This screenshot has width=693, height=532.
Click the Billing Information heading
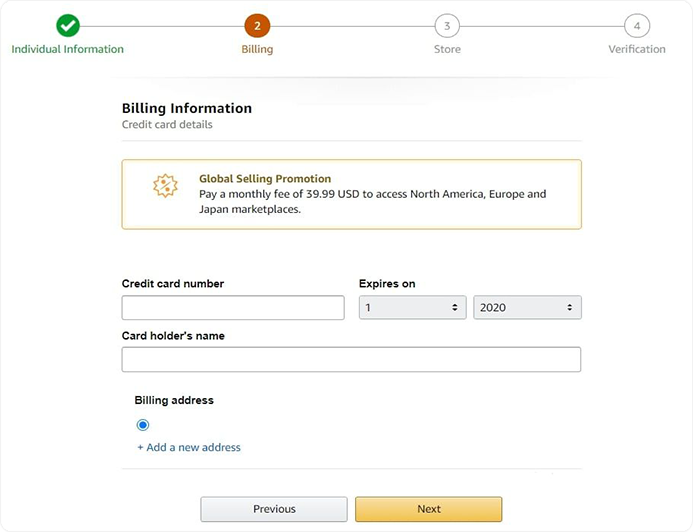coord(187,108)
